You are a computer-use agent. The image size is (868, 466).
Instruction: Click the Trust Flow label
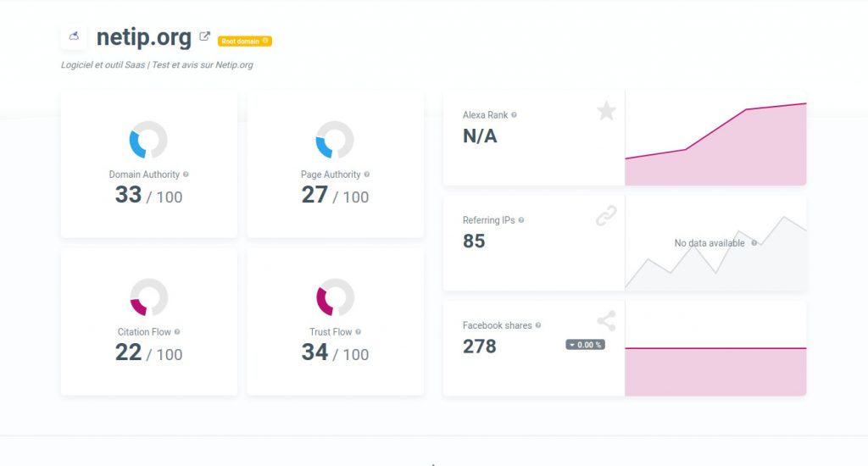click(x=331, y=332)
